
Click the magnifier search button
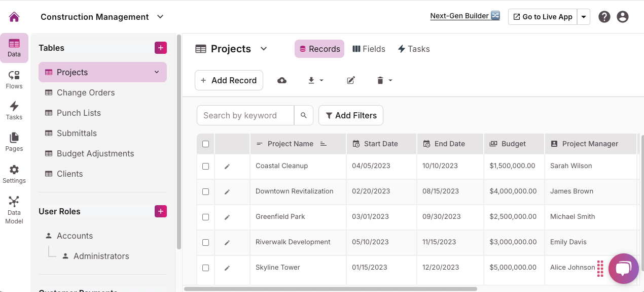[304, 115]
